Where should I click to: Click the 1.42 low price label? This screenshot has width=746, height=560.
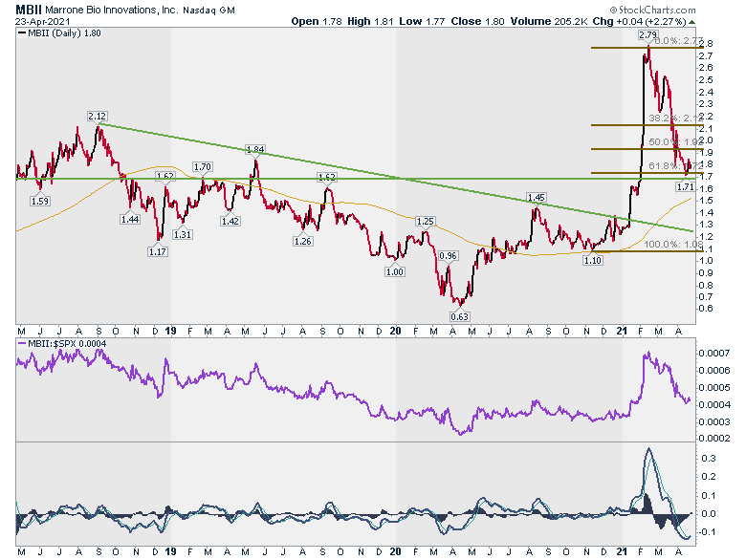tap(230, 221)
